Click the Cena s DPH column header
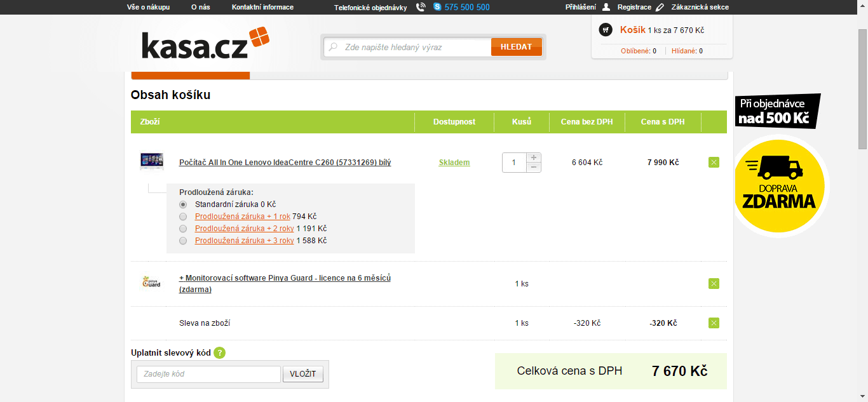This screenshot has height=402, width=868. [663, 121]
